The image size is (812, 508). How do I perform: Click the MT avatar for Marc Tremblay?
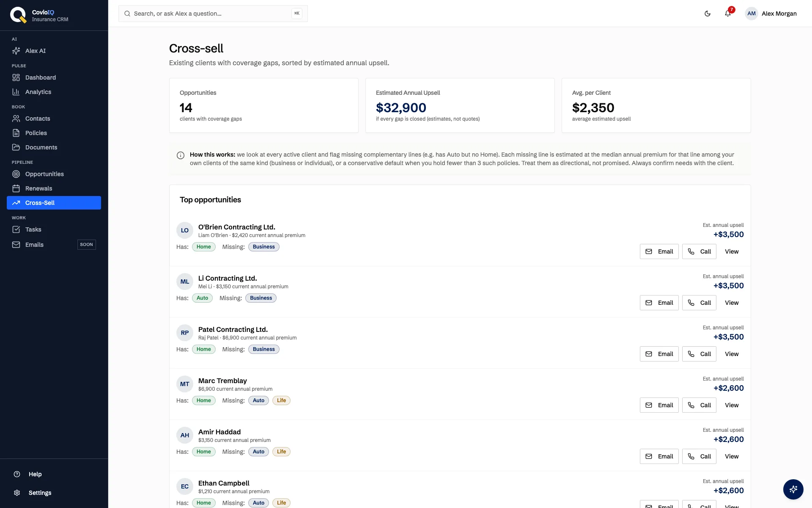tap(185, 384)
